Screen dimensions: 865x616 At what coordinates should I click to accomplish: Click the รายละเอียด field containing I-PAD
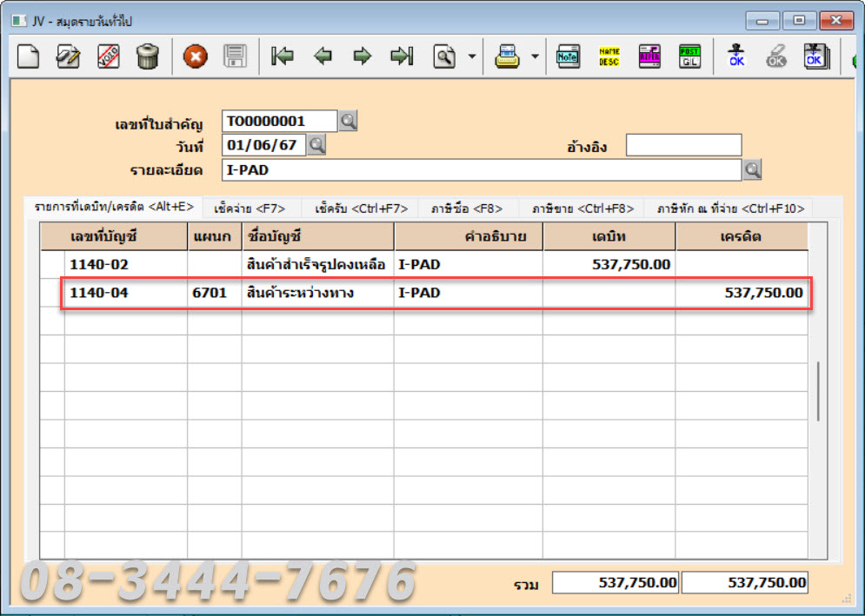(x=482, y=169)
